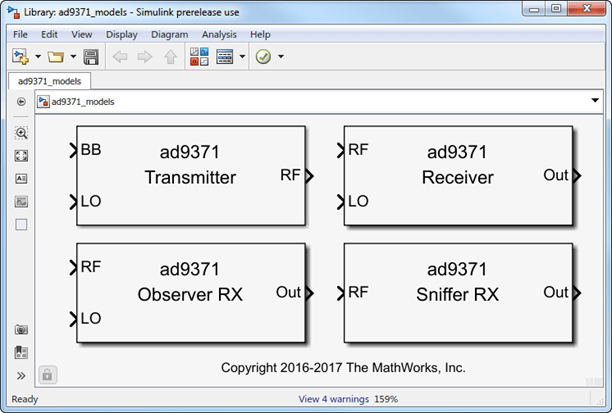
Task: Click the Transmitter RF output port
Action: [x=309, y=176]
